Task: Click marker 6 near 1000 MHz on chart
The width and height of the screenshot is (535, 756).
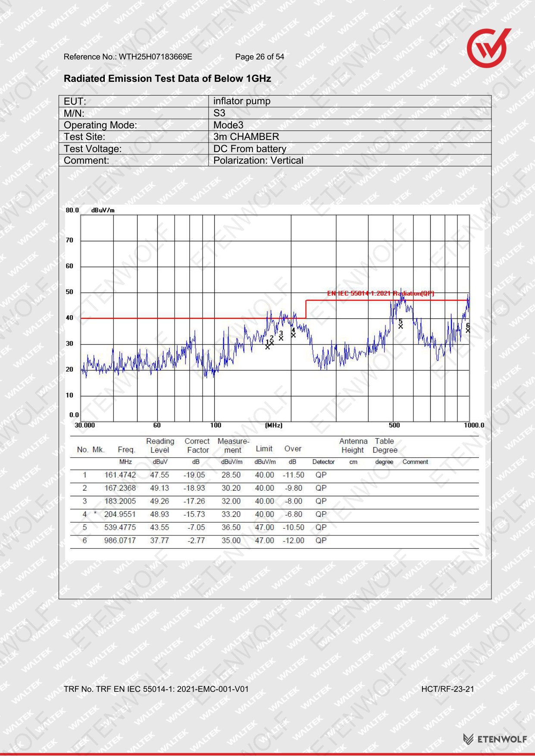Action: (x=468, y=328)
